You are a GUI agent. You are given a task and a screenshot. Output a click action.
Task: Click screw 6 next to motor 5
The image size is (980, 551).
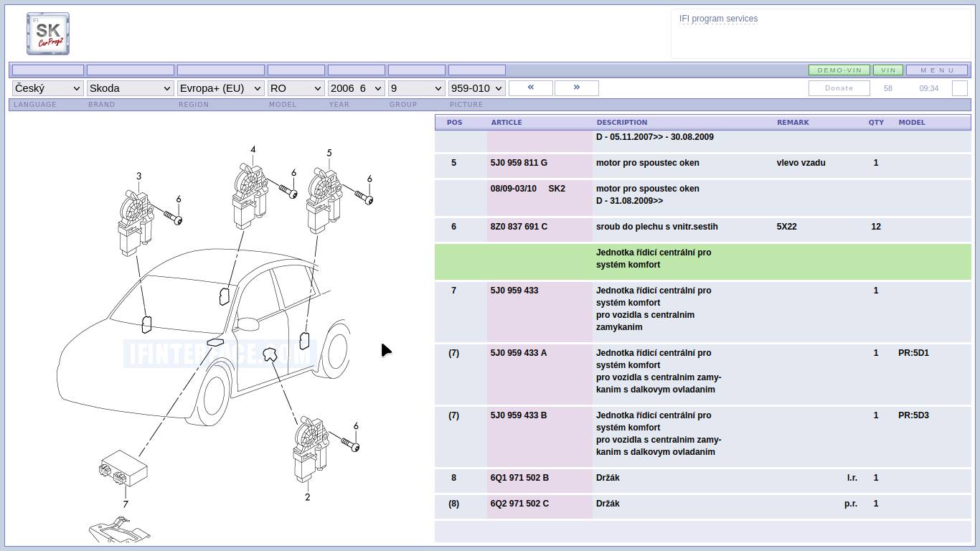point(363,197)
